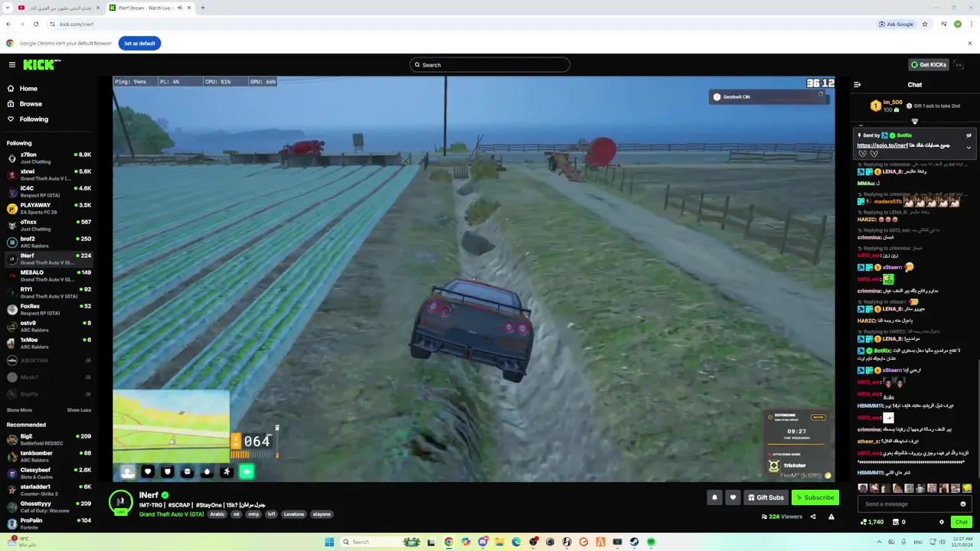Click the user profile avatar top right

point(958,65)
